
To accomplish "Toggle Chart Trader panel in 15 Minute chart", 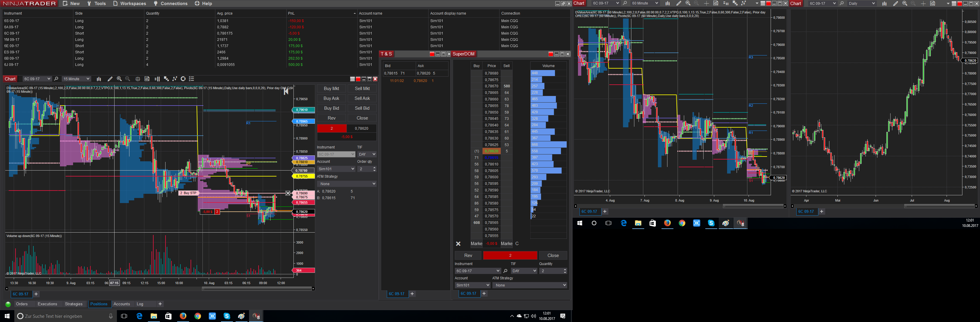I will pos(157,79).
